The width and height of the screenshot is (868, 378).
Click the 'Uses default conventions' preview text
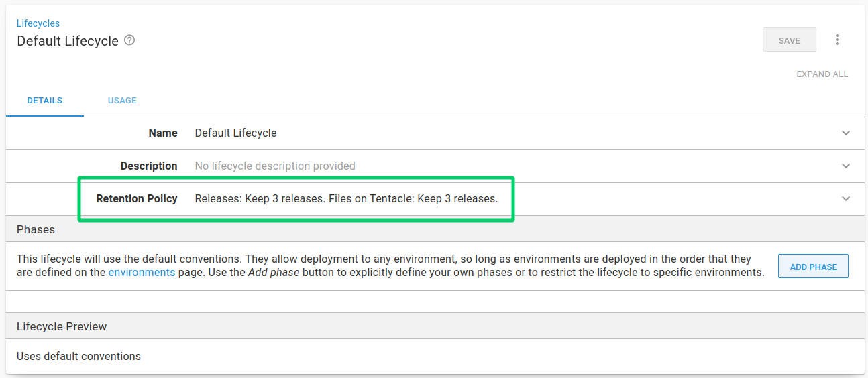click(x=78, y=357)
